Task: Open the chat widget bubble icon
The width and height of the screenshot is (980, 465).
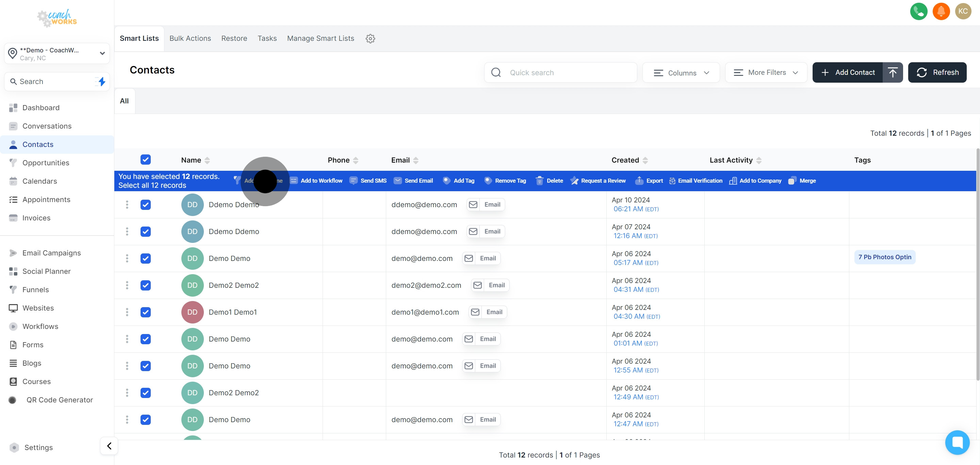Action: [x=957, y=442]
